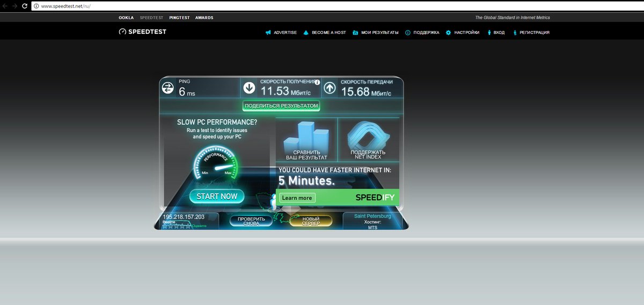
Task: Open the BECOME A HOST link
Action: tap(329, 33)
